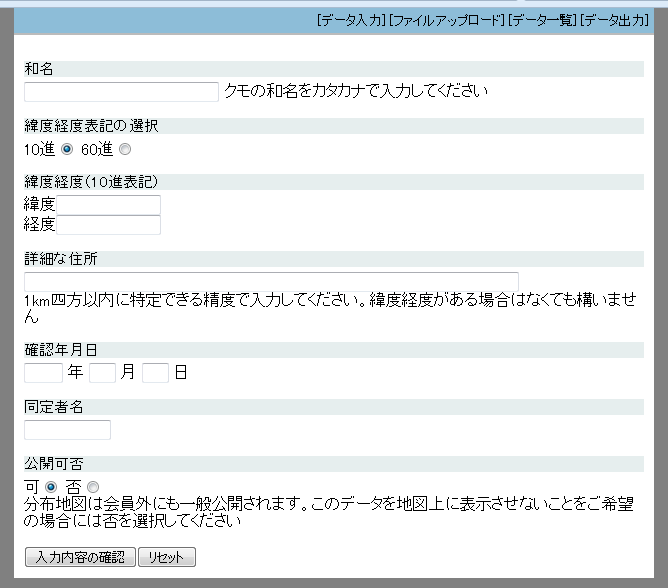668x588 pixels.
Task: Click the text クモの和名をカタカナで入力してください
Action: point(356,91)
